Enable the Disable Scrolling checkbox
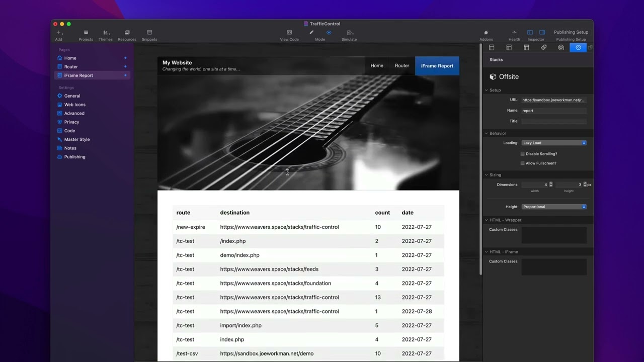 [x=523, y=154]
